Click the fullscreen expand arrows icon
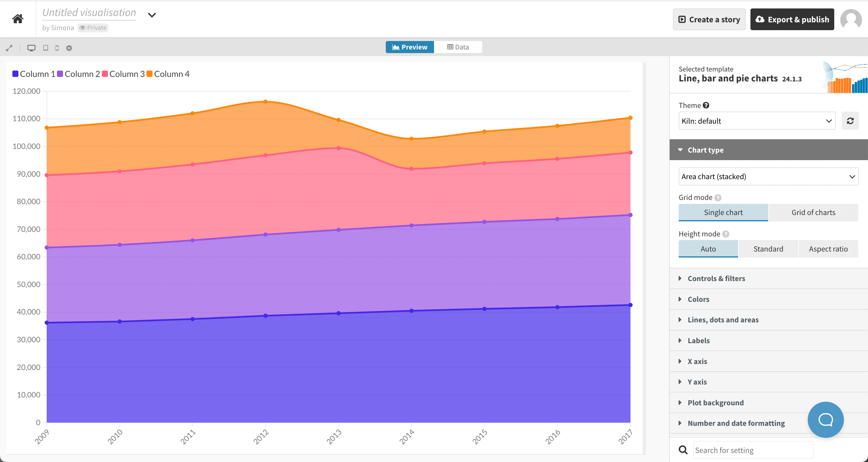The height and width of the screenshot is (462, 868). tap(9, 48)
